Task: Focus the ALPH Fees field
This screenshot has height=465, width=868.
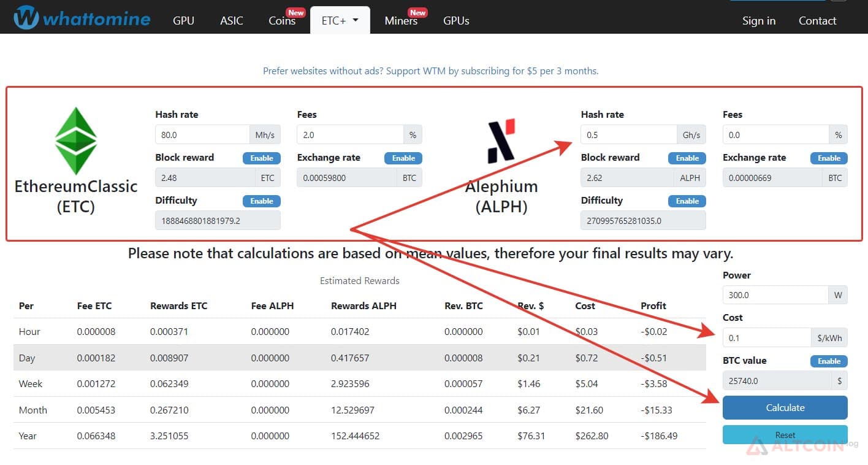Action: 776,135
